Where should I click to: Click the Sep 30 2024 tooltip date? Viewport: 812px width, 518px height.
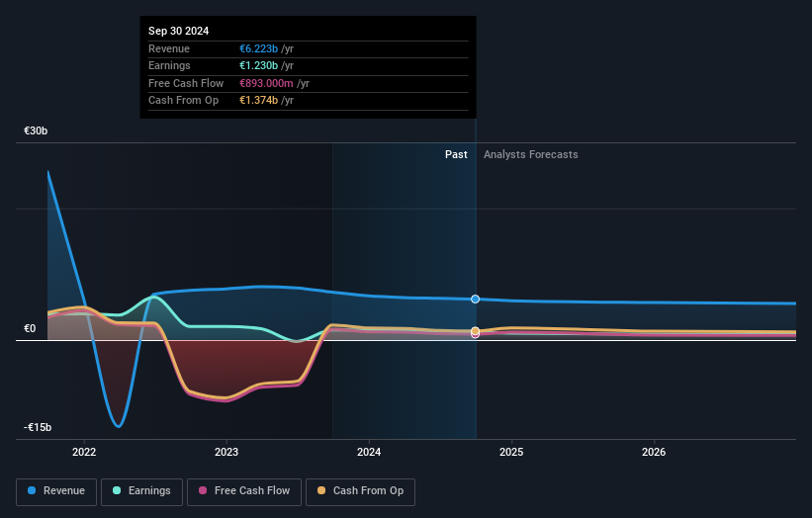click(x=178, y=31)
